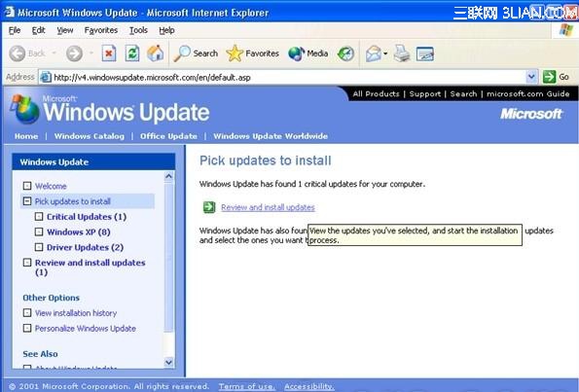This screenshot has width=579, height=392.
Task: Collapse the Pick updates to install node
Action: (27, 201)
